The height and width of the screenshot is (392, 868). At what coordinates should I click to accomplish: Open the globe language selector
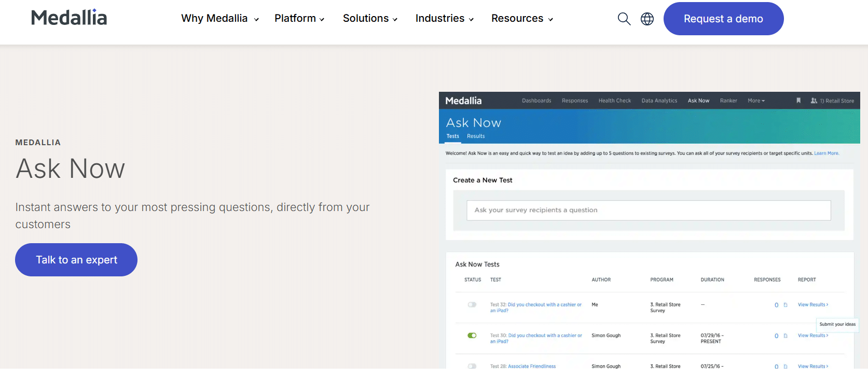coord(647,19)
